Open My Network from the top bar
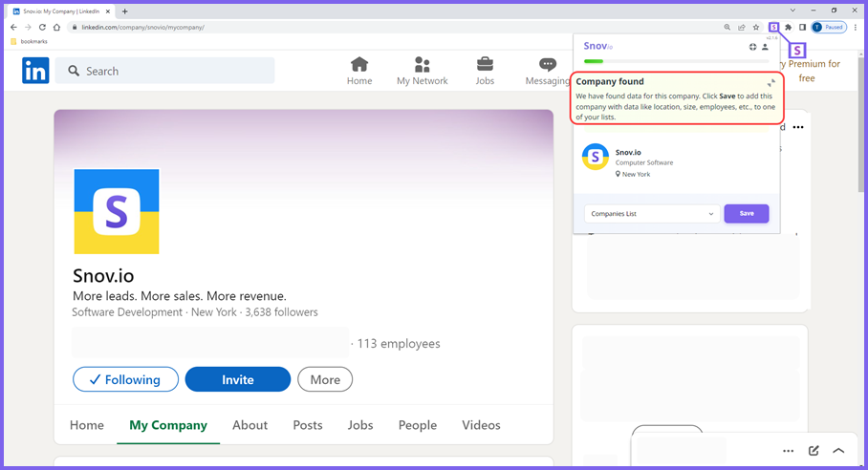The image size is (868, 470). click(423, 71)
